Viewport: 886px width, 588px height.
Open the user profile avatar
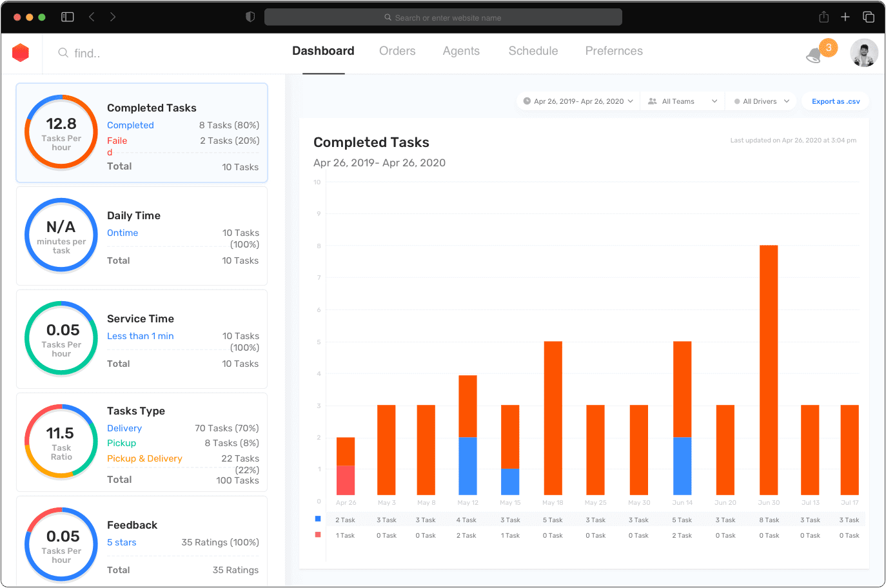(x=863, y=53)
